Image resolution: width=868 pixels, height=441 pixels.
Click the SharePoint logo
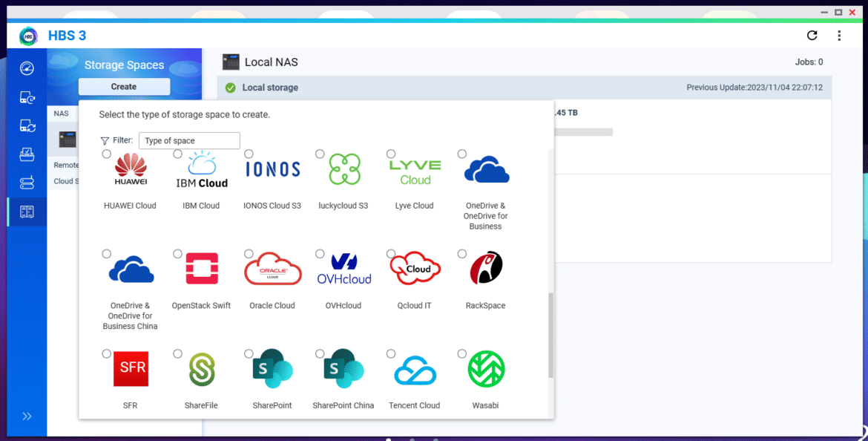(273, 368)
